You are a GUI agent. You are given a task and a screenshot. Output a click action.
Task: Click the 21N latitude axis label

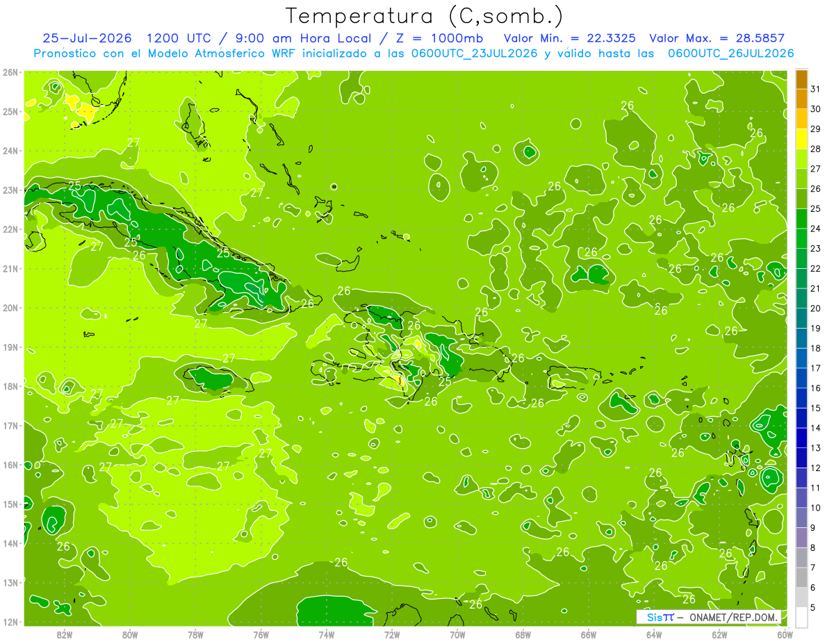(10, 268)
